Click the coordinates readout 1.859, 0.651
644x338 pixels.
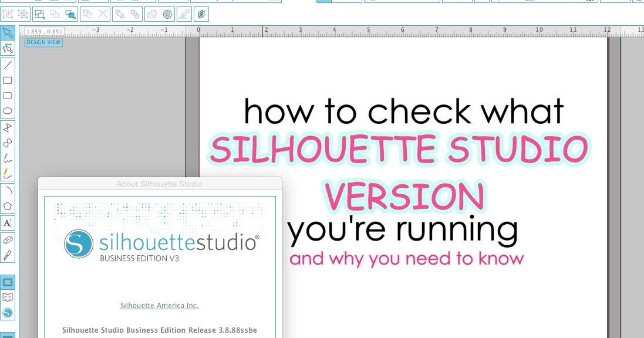(45, 32)
